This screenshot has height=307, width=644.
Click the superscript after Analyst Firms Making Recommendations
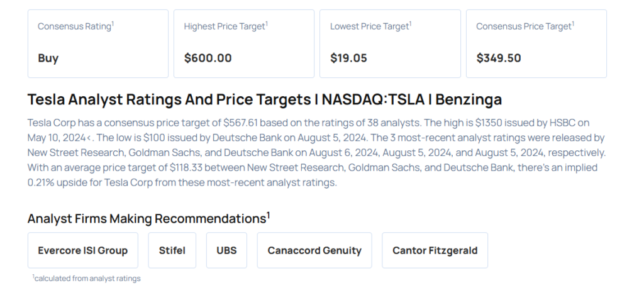[x=269, y=215]
